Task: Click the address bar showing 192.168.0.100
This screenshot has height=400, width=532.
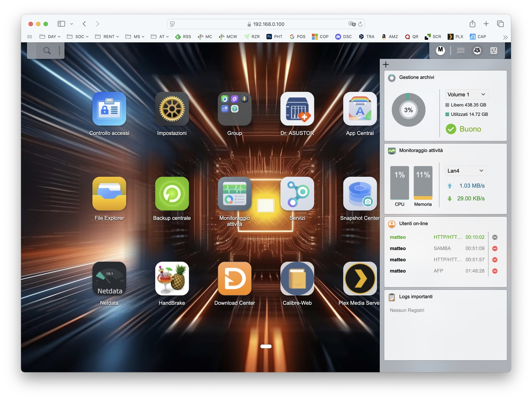Action: (x=266, y=24)
